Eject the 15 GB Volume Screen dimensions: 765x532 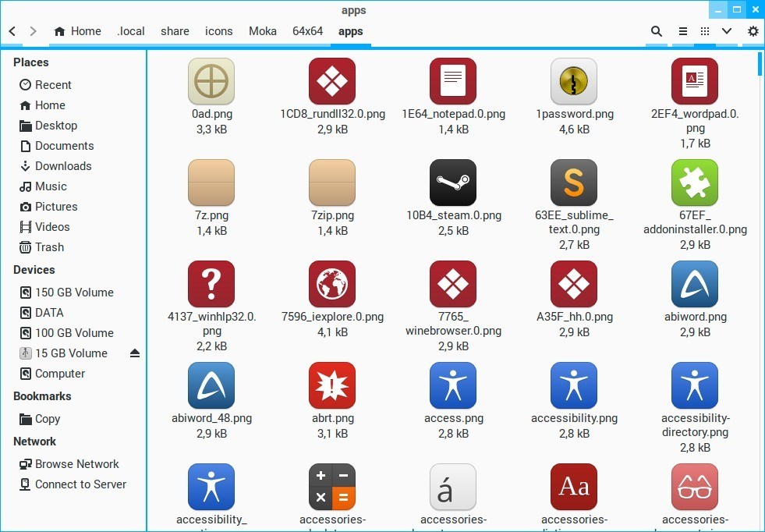point(135,353)
